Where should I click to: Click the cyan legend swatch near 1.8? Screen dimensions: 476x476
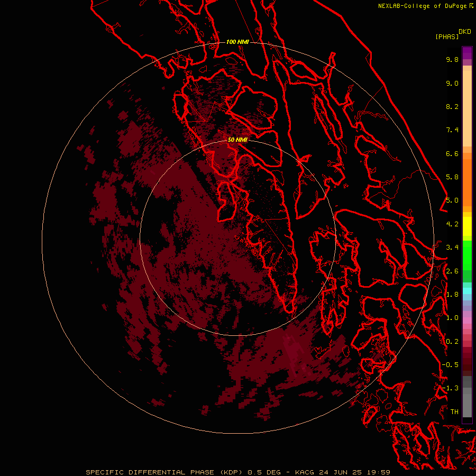point(467,291)
